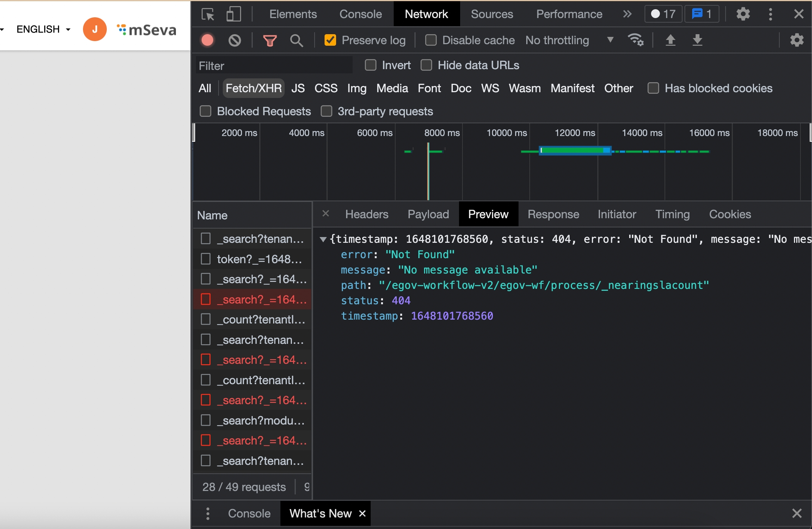Click the inspect element picker icon
The image size is (812, 529).
[x=208, y=14]
